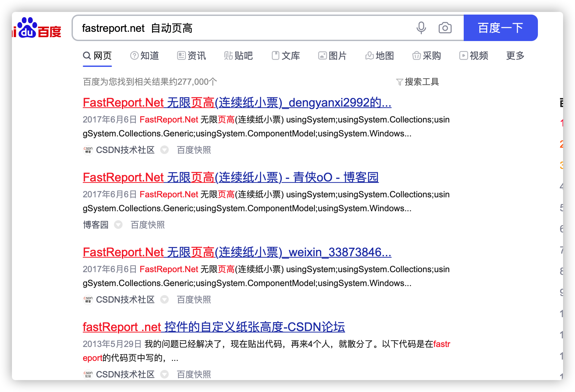Open the 青侠oO 博客园 result link
This screenshot has height=392, width=575.
(231, 177)
